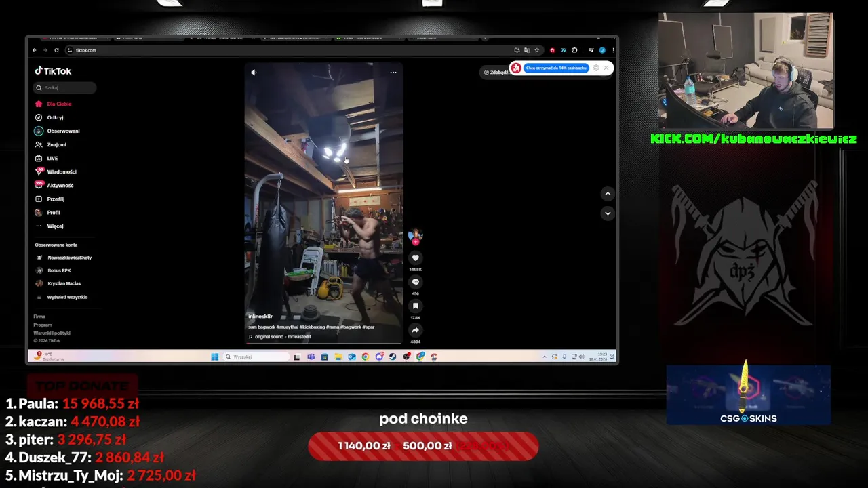Go to next video with down chevron
Viewport: 868px width, 488px height.
tap(608, 213)
